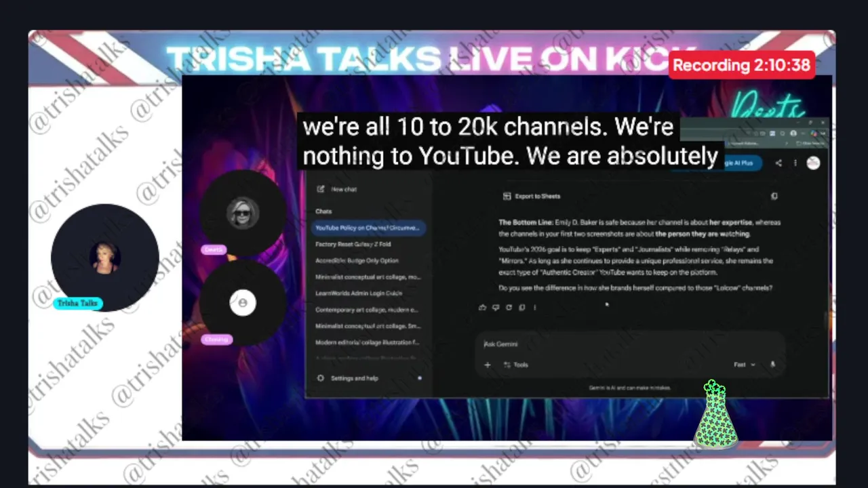Open the Accredible Badge Only Option chat

point(357,260)
